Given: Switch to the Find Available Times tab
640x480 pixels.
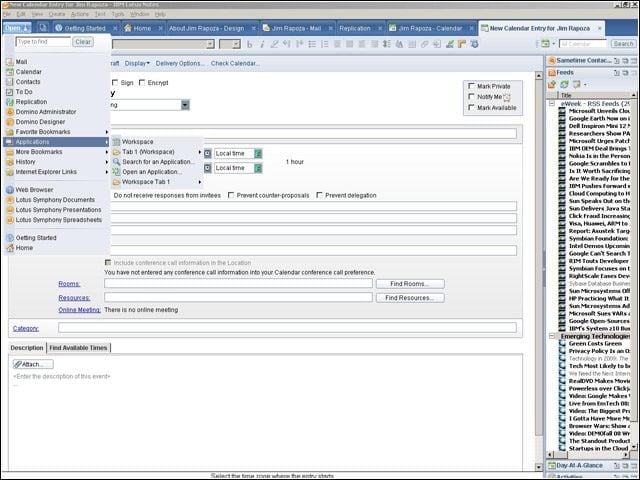Looking at the screenshot, I should tap(78, 348).
